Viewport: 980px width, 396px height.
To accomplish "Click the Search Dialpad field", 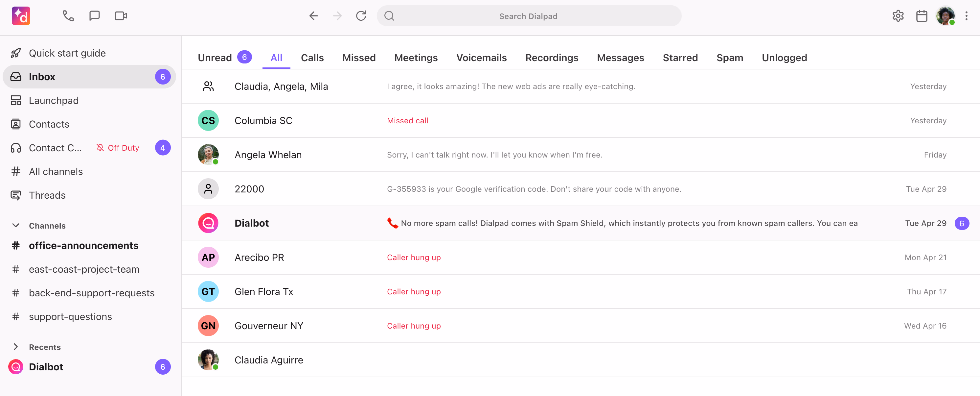I will pyautogui.click(x=528, y=15).
